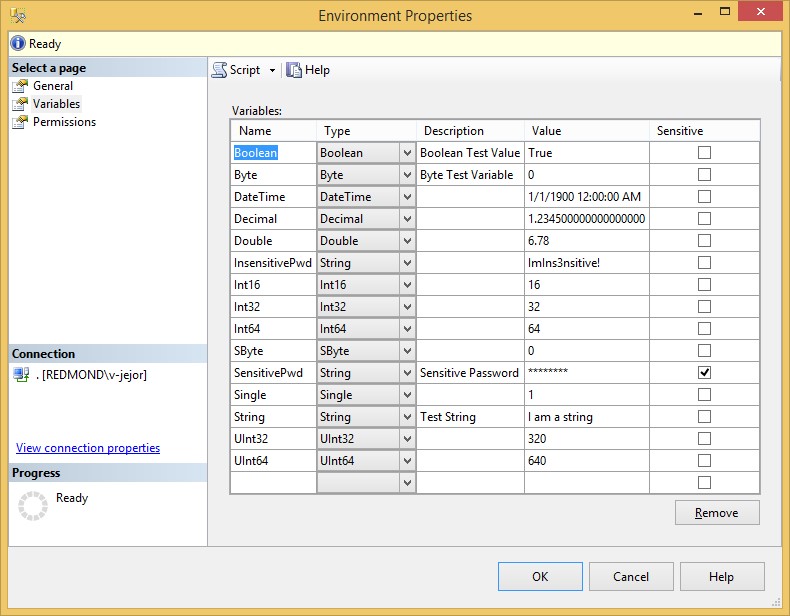Click the server connection icon

tap(21, 374)
